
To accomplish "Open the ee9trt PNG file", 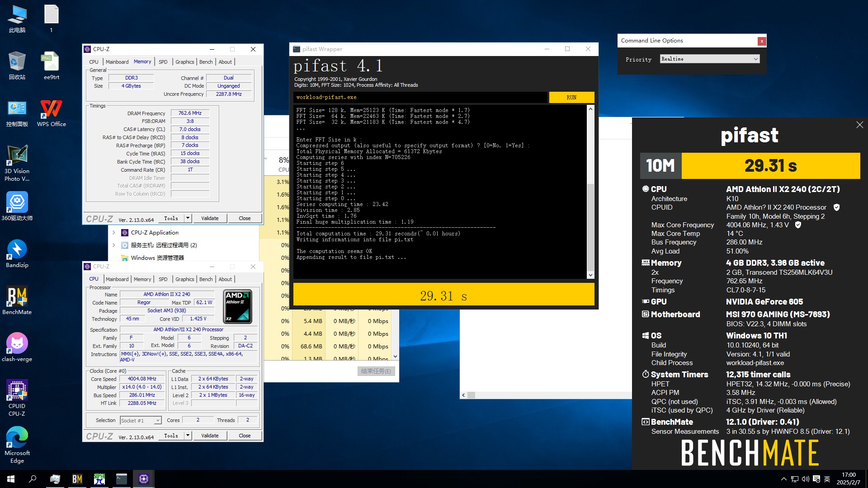I will pos(51,66).
